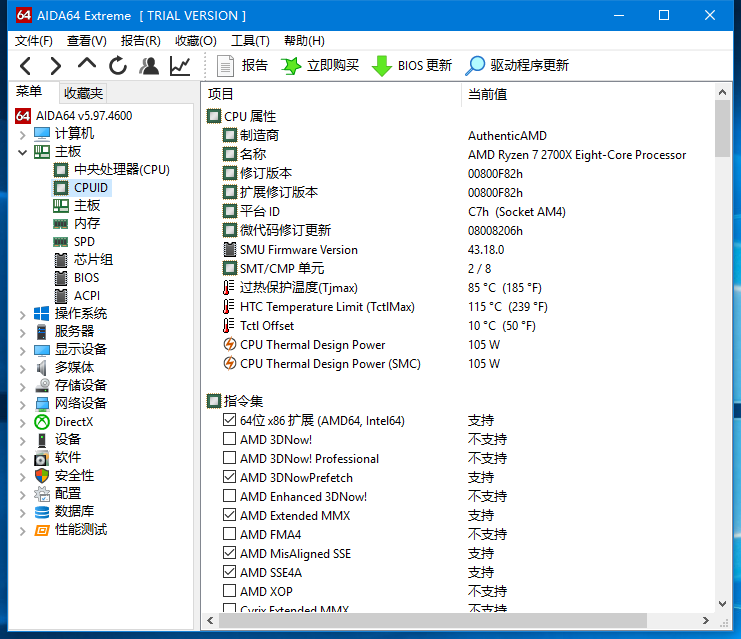Screen dimensions: 741x639
Task: Click the 数据库 database icon
Action: [x=42, y=511]
